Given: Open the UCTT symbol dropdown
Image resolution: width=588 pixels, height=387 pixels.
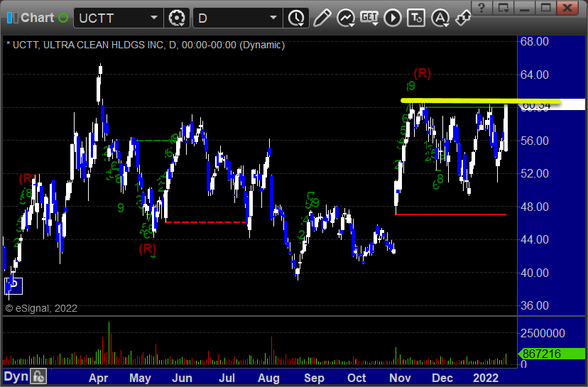Looking at the screenshot, I should pyautogui.click(x=154, y=18).
